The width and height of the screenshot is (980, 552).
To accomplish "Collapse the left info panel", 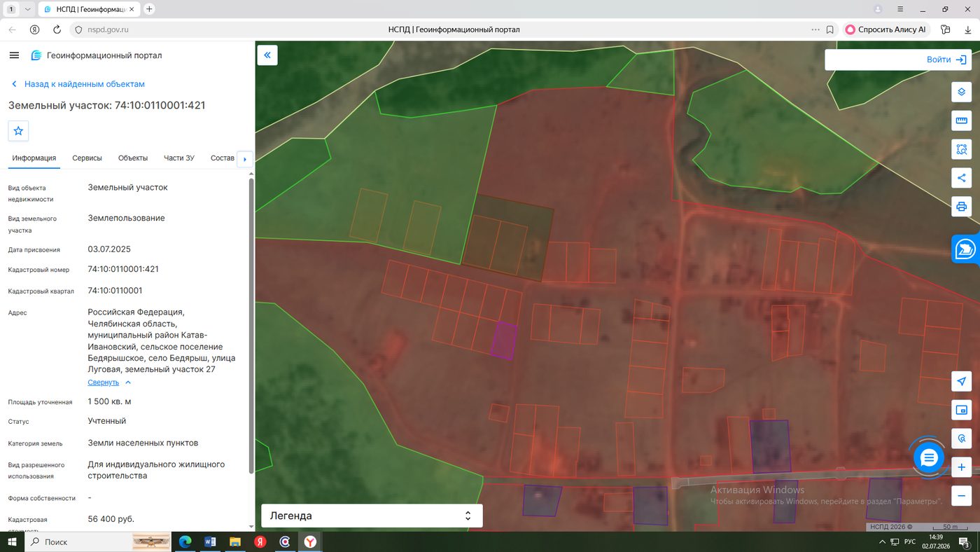I will 267,55.
